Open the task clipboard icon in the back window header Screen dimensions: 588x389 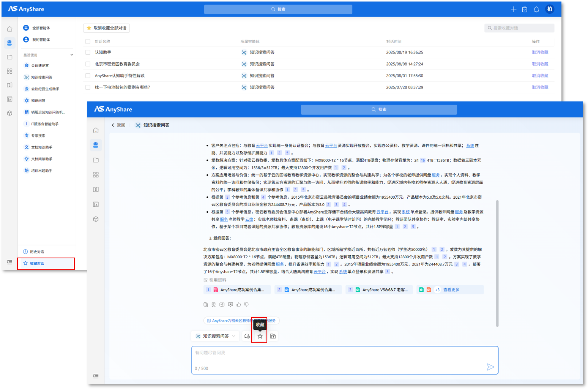(525, 9)
